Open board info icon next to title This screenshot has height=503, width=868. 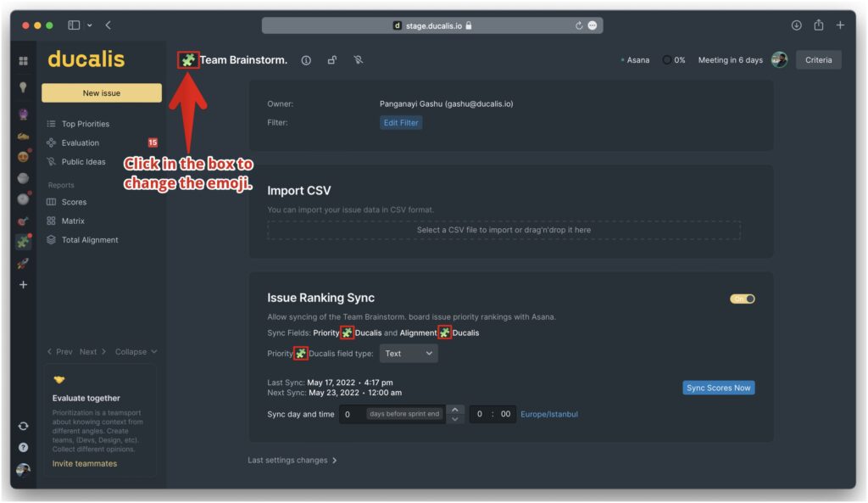(x=306, y=60)
